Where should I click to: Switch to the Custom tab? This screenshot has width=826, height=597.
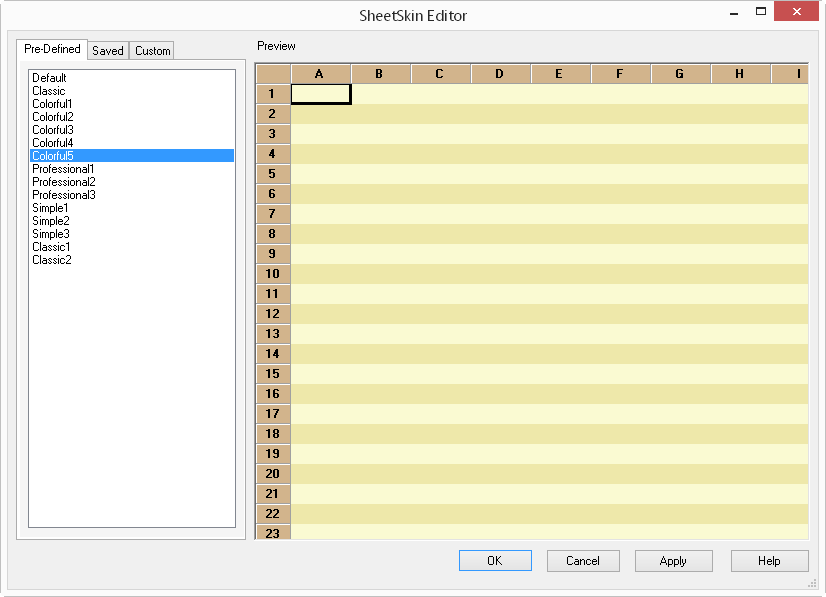point(151,50)
